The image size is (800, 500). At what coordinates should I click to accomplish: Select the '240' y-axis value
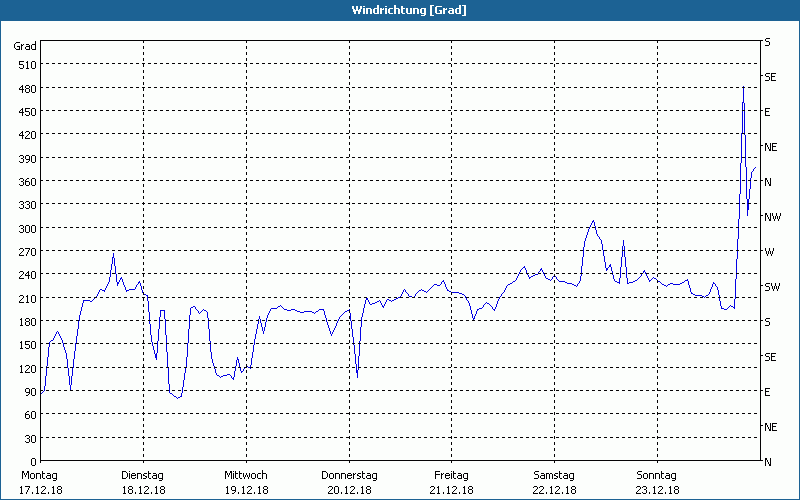[28, 275]
